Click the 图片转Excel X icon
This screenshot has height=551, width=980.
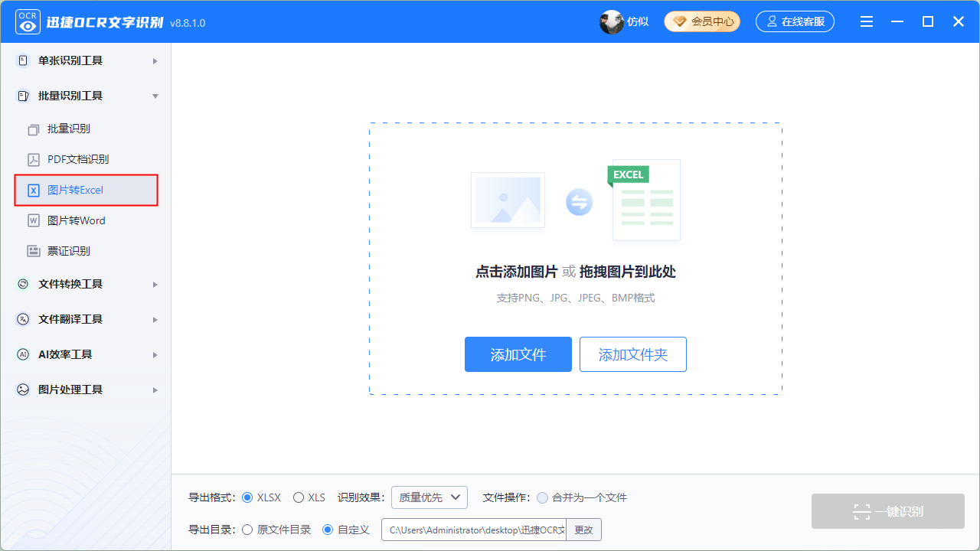point(34,191)
